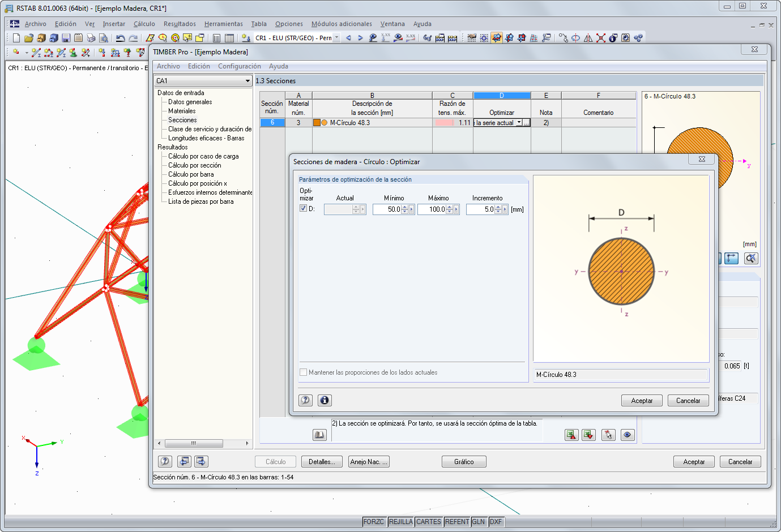Open the 'la serie actual' optimize dropdown
The height and width of the screenshot is (532, 781).
click(x=519, y=122)
